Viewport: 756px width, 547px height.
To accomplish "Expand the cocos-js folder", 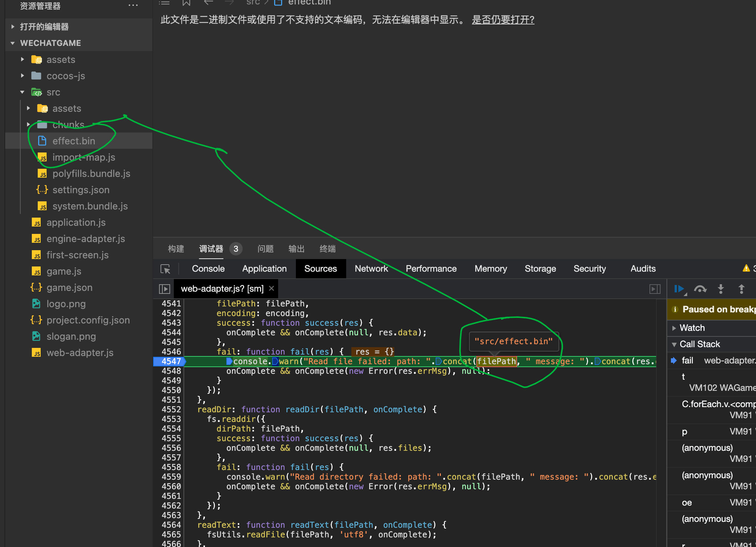I will tap(65, 76).
